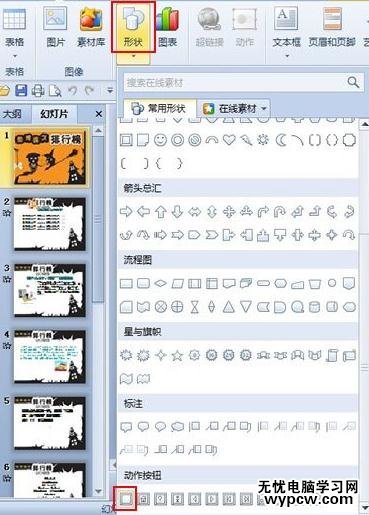Choose the crescent moon shape

(281, 140)
